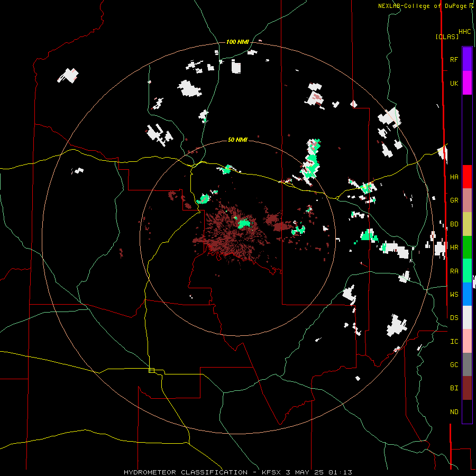Click the "100 NMI" range ring label
The image size is (476, 476).
(x=237, y=42)
